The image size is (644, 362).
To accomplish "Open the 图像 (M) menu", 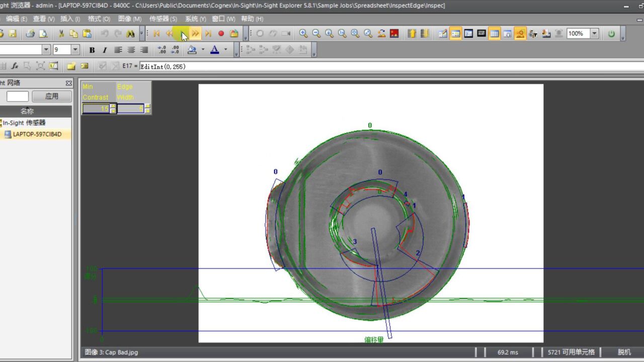I will pyautogui.click(x=129, y=19).
